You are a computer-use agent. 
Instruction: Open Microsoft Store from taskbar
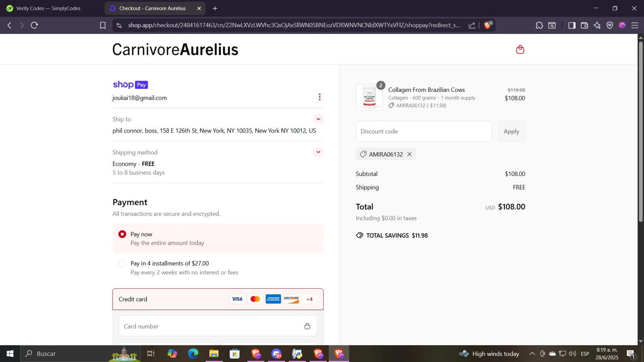234,354
